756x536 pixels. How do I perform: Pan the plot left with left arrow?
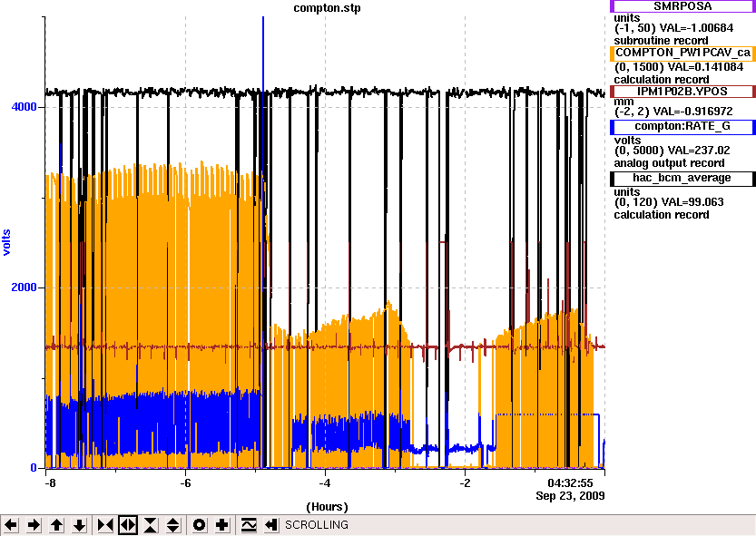(11, 525)
